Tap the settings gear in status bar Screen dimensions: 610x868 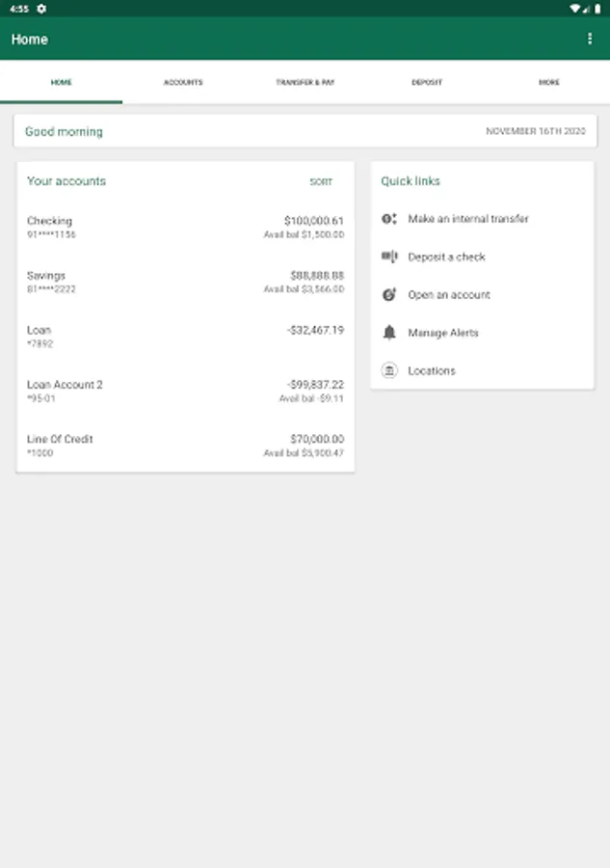coord(41,9)
